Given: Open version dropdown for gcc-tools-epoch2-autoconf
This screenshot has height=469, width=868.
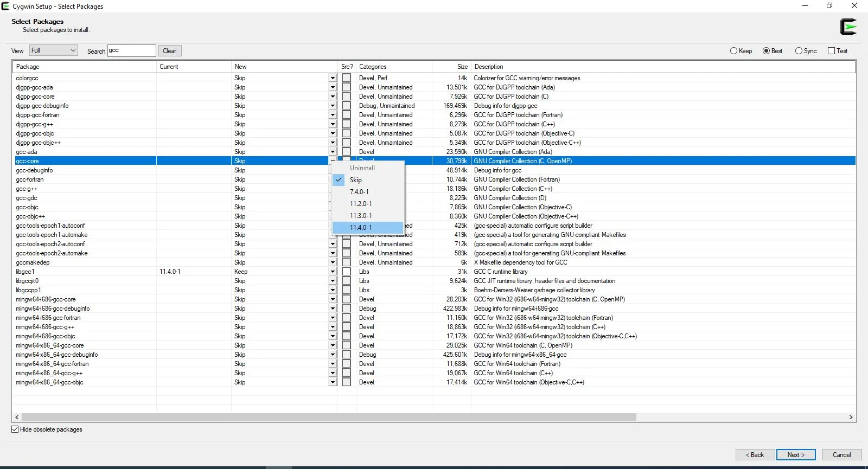Looking at the screenshot, I should click(333, 244).
